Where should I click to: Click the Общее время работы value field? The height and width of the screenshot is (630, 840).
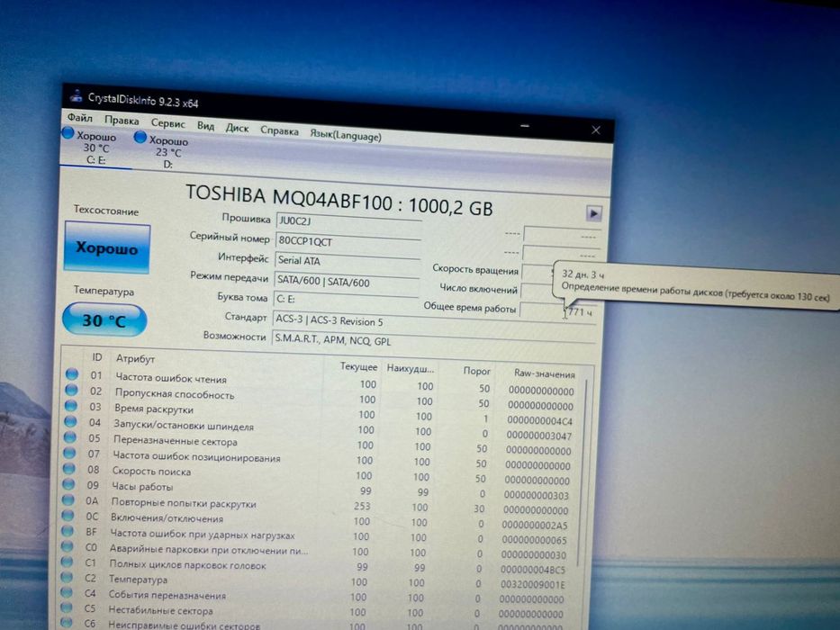click(x=557, y=311)
